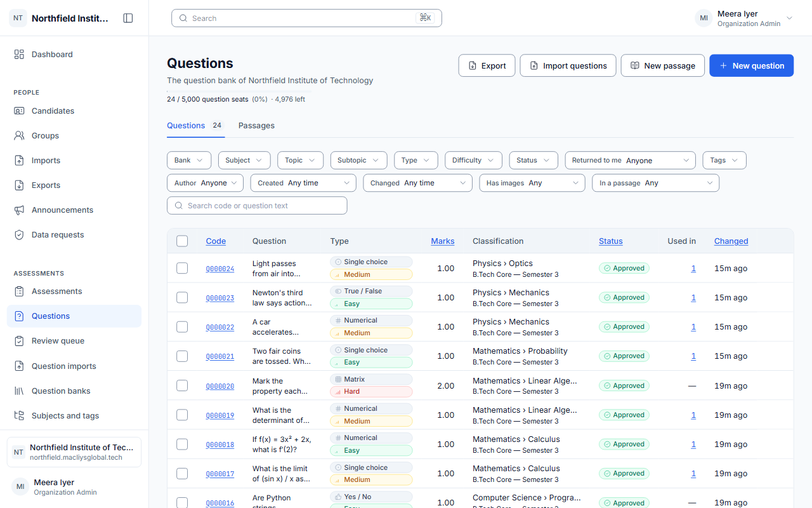Image resolution: width=812 pixels, height=508 pixels.
Task: Click the question seats usage progress bar
Action: [x=240, y=91]
